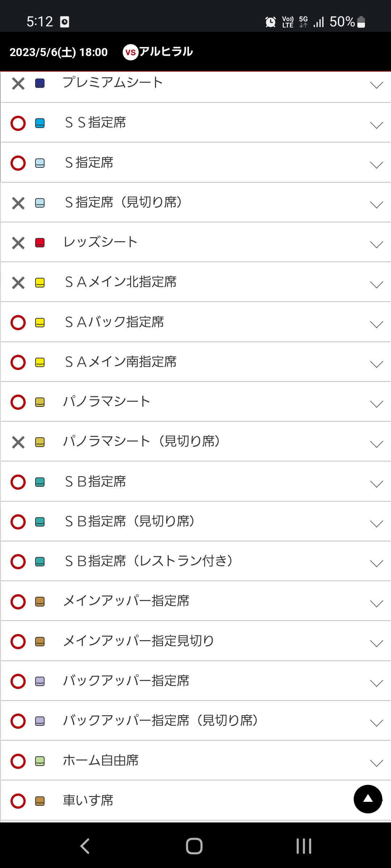Tap the available circle icon for ホーム自由席
The height and width of the screenshot is (868, 391).
(18, 761)
